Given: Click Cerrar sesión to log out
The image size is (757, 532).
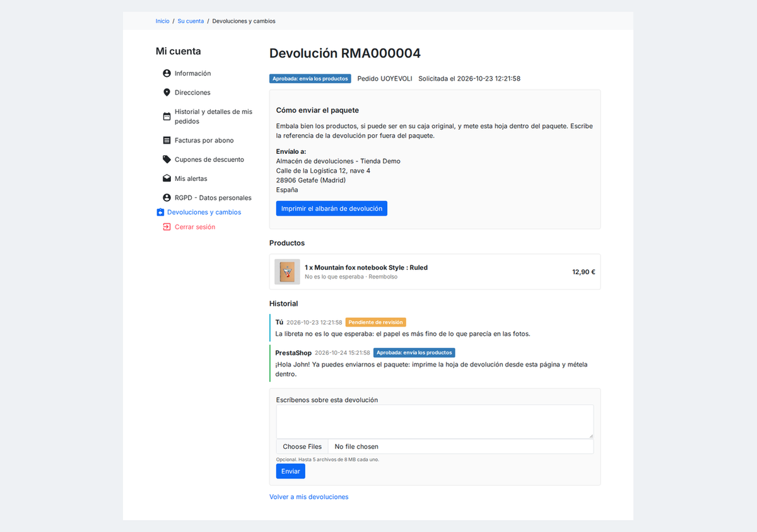Looking at the screenshot, I should coord(195,227).
